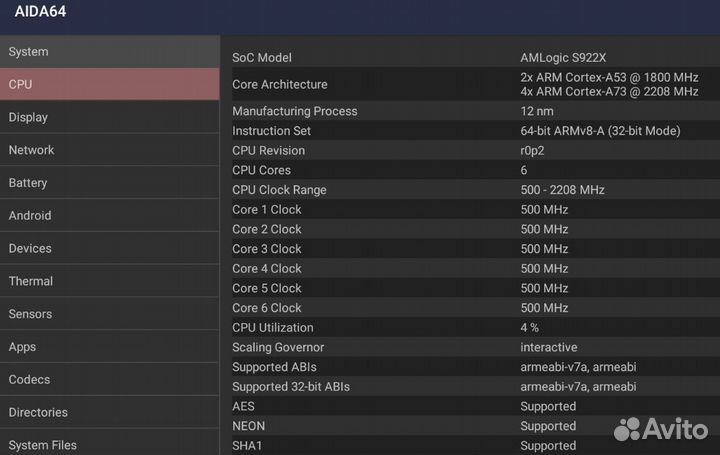Go to the Network section
This screenshot has width=720, height=455.
[108, 150]
